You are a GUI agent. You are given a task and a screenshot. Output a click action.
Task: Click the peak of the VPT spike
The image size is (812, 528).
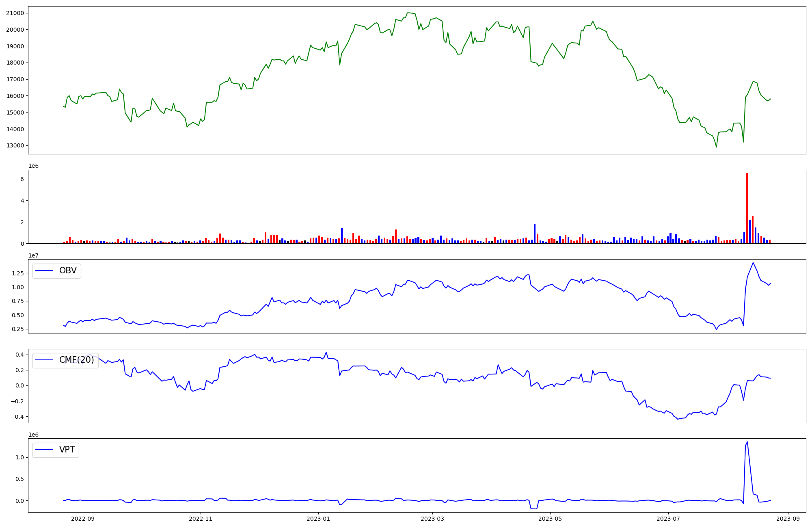[x=747, y=442]
